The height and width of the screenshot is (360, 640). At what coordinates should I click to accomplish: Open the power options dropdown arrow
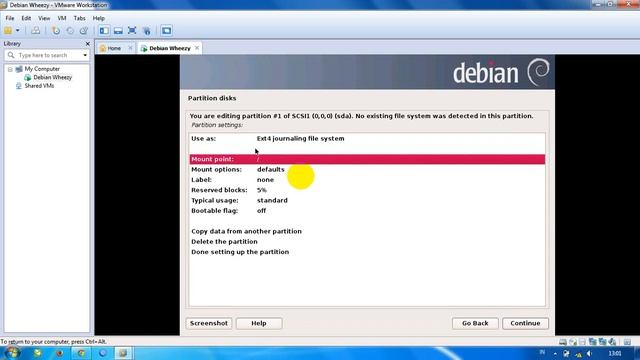(x=18, y=31)
